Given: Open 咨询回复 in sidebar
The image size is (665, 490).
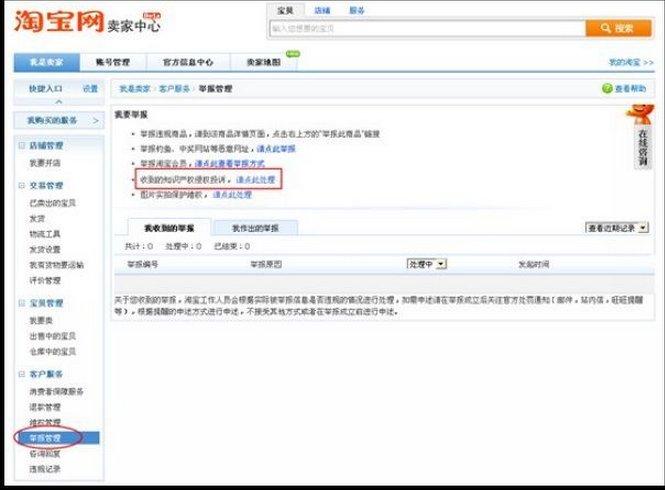Looking at the screenshot, I should tap(45, 454).
